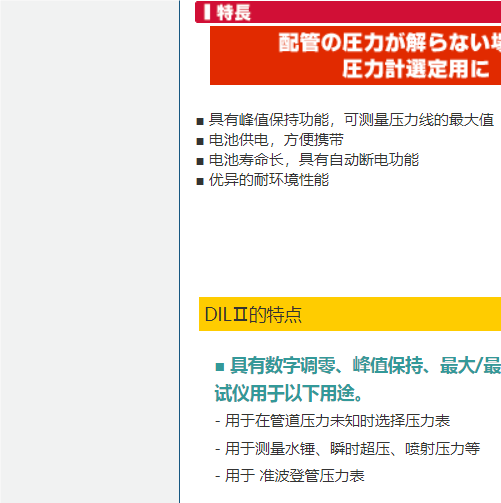The width and height of the screenshot is (501, 503).
Task: Click the yellow DILⅡ的特点 heading bar
Action: tap(350, 314)
